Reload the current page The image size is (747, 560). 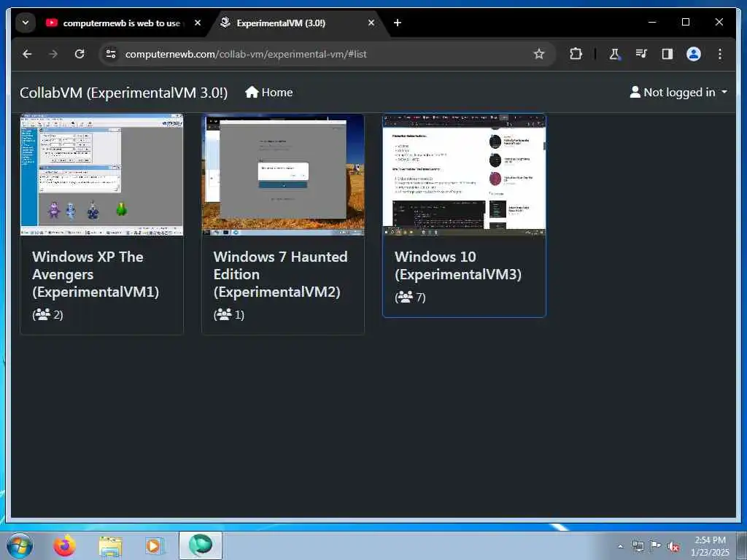point(80,54)
